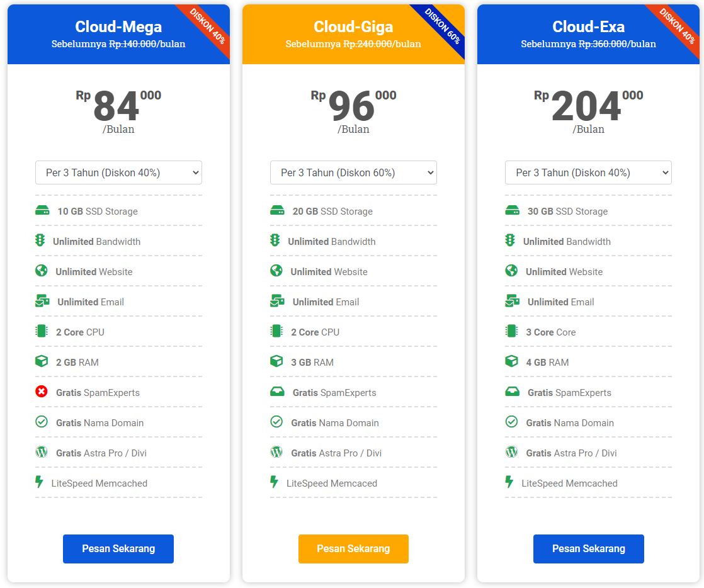The width and height of the screenshot is (704, 588).
Task: Click the Diskon 60% ribbon on Cloud-Giga
Action: click(x=443, y=27)
